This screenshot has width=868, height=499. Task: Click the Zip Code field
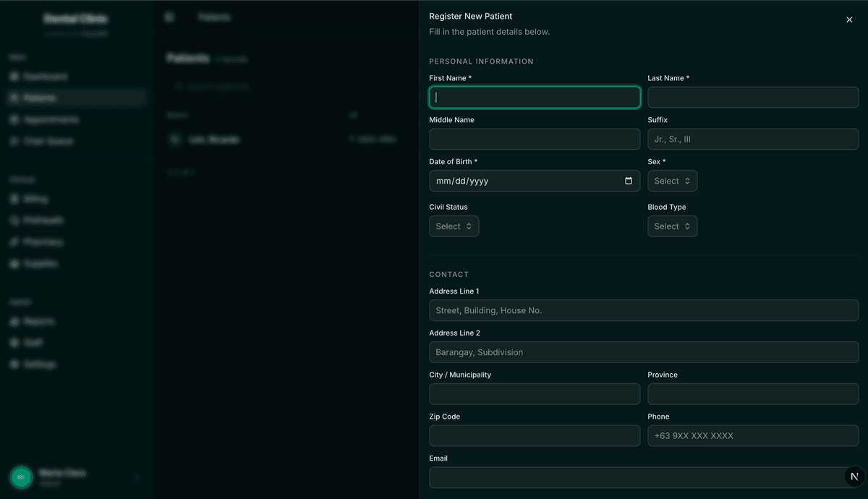pyautogui.click(x=535, y=436)
